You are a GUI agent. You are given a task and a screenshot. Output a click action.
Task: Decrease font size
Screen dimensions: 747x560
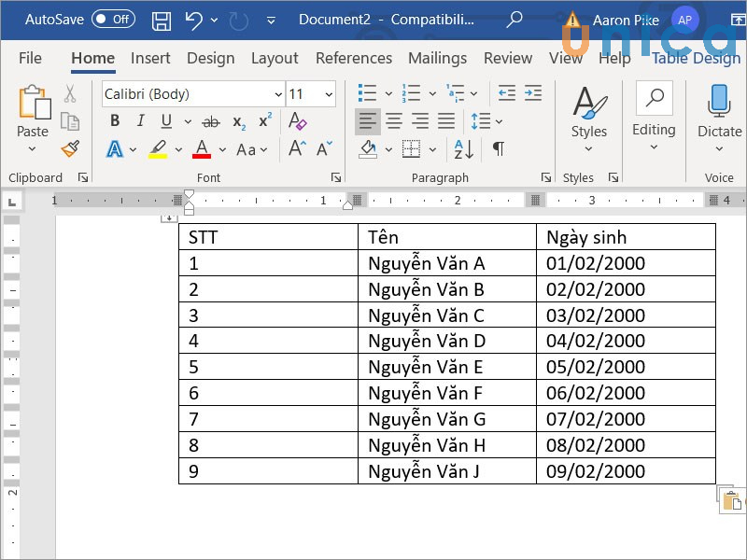324,148
